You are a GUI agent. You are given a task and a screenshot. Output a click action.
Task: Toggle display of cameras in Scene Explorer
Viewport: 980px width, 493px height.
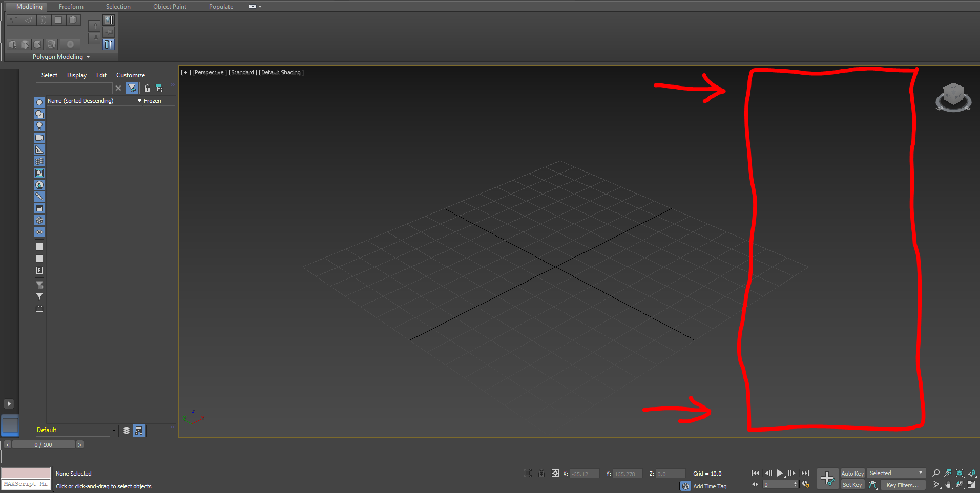pos(39,137)
